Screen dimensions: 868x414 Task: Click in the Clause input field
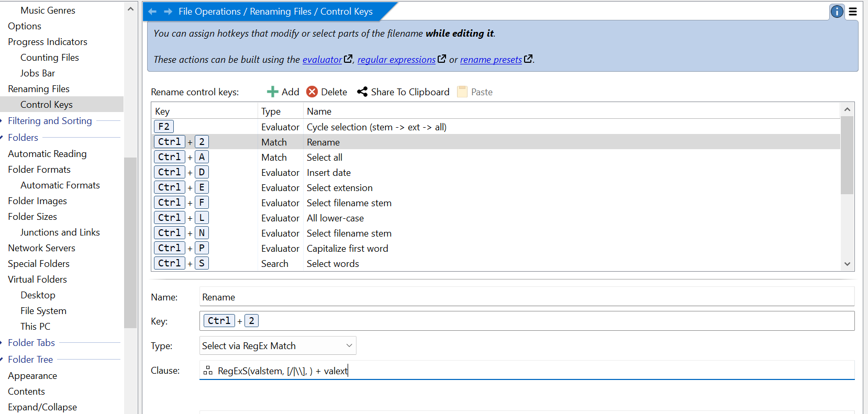pyautogui.click(x=527, y=371)
